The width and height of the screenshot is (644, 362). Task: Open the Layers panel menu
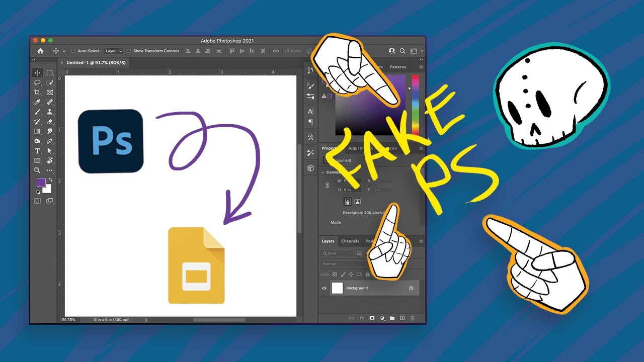pos(421,241)
